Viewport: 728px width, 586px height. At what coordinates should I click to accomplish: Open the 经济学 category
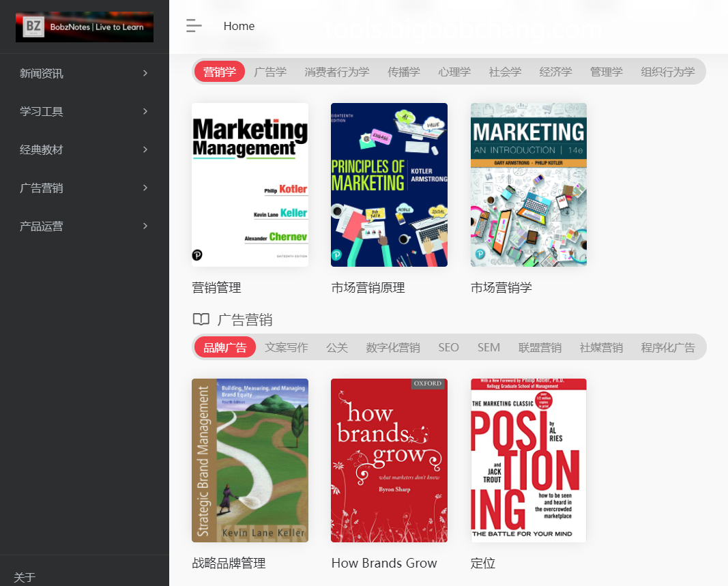pyautogui.click(x=555, y=71)
